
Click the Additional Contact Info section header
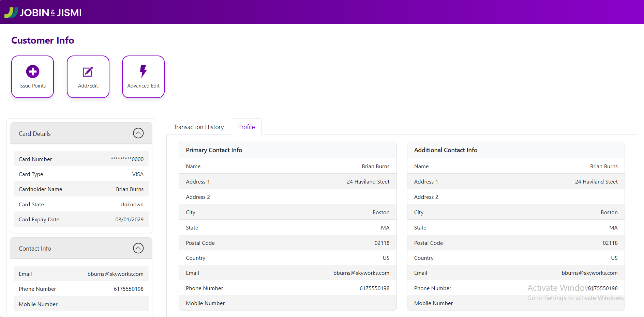pyautogui.click(x=445, y=150)
